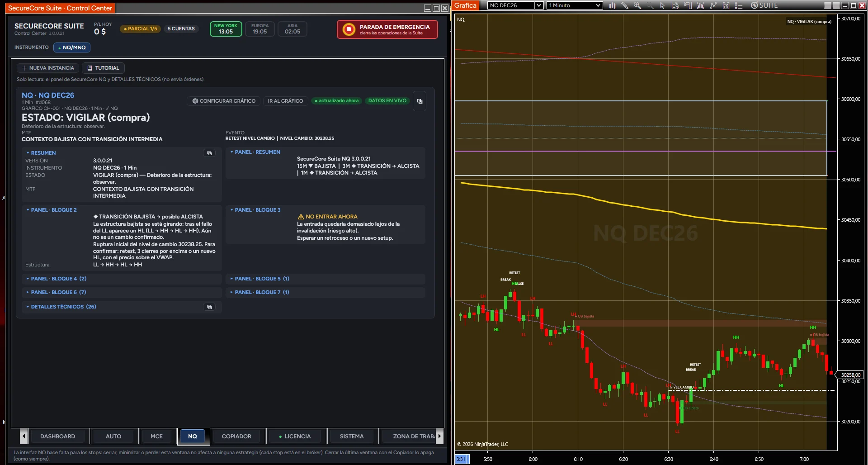Expand PANEL · BLOQUE 5 (1)
868x465 pixels.
[x=260, y=279]
